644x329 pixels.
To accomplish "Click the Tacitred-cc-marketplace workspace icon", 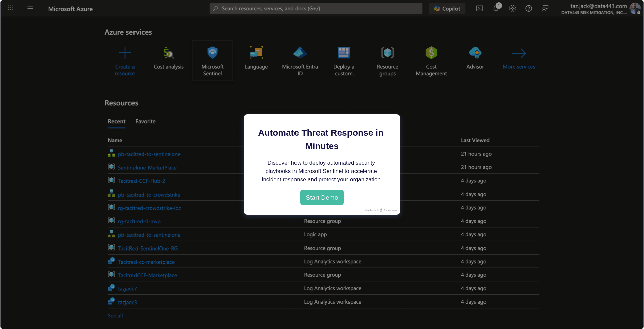I will click(111, 261).
